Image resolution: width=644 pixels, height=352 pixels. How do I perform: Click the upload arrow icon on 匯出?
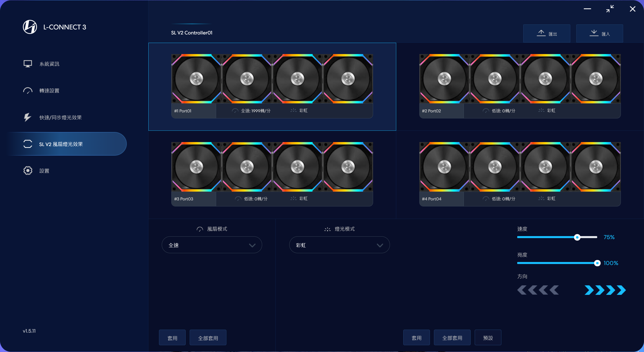[x=541, y=33]
